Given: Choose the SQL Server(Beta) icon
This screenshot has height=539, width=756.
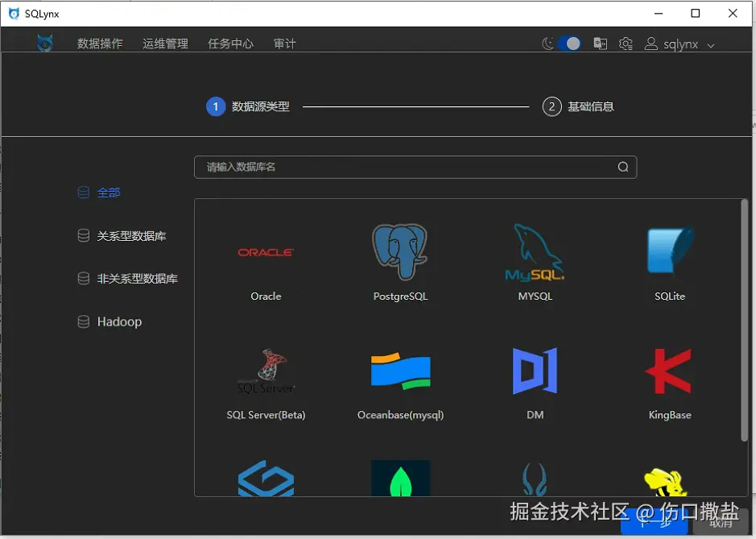Looking at the screenshot, I should click(266, 371).
